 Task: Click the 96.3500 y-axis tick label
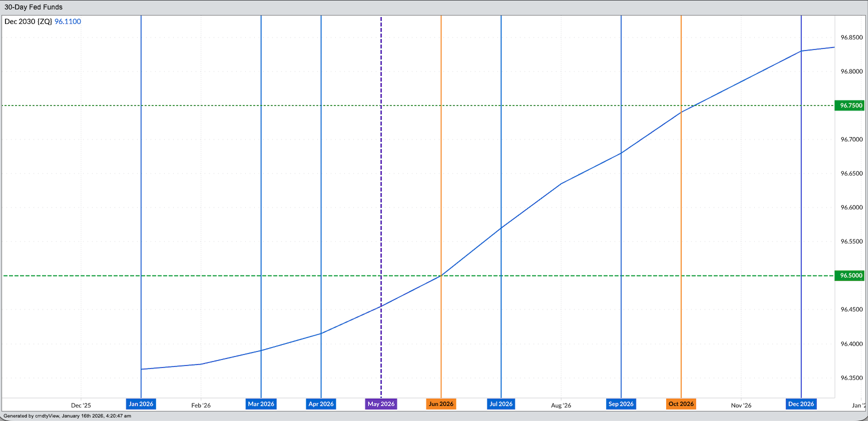tap(851, 378)
